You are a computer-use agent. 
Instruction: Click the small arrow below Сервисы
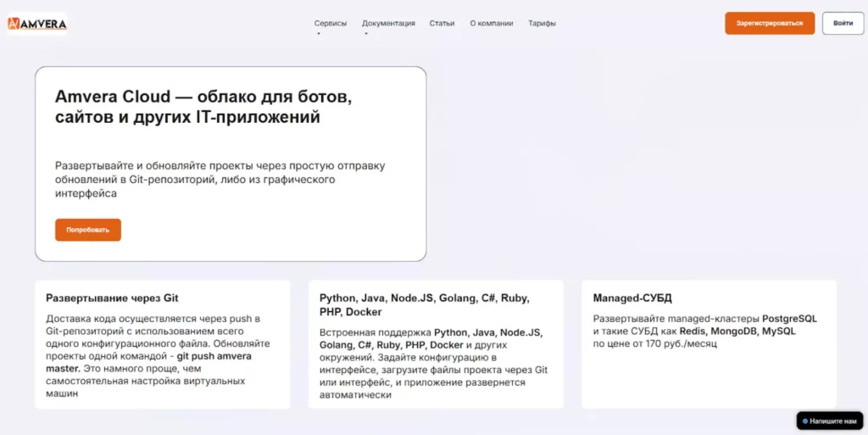(319, 34)
